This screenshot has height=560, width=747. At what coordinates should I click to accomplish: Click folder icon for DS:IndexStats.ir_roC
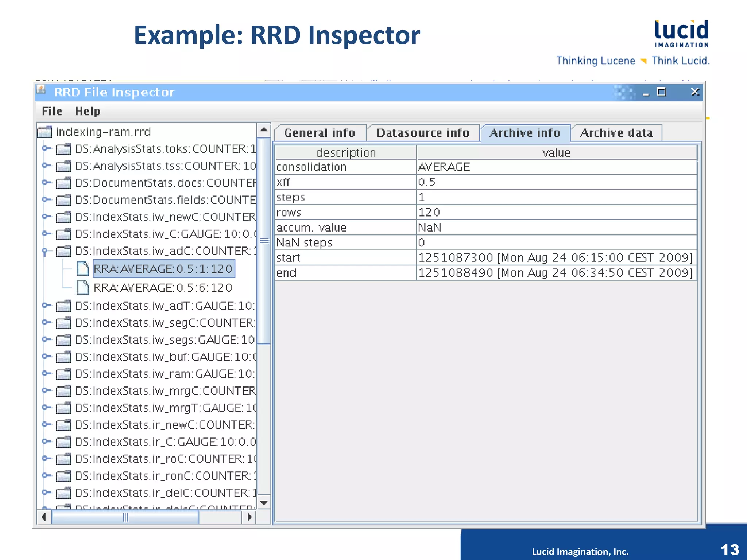point(63,459)
